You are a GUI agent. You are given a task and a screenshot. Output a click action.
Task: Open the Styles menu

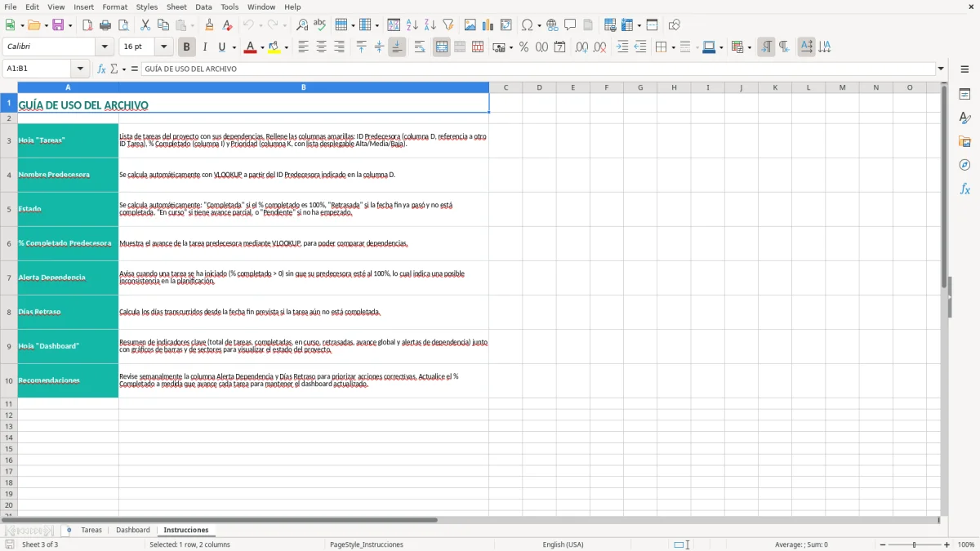147,7
